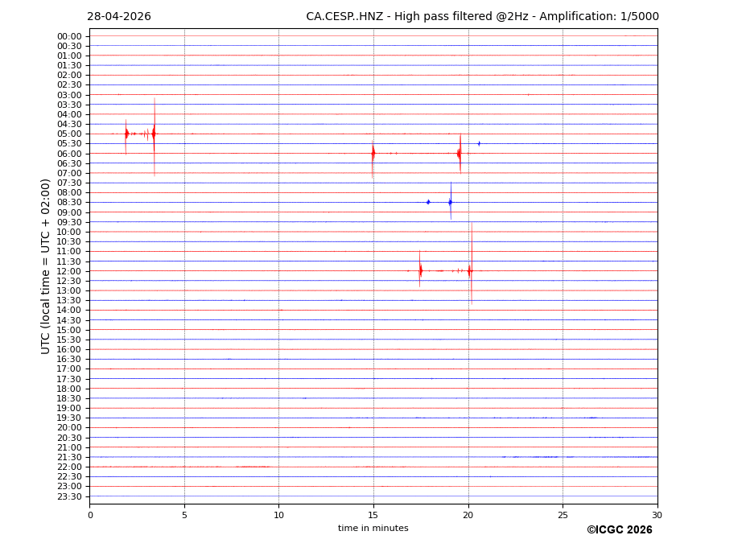746x560 pixels.
Task: Click the 12:00 time label
Action: (x=69, y=271)
